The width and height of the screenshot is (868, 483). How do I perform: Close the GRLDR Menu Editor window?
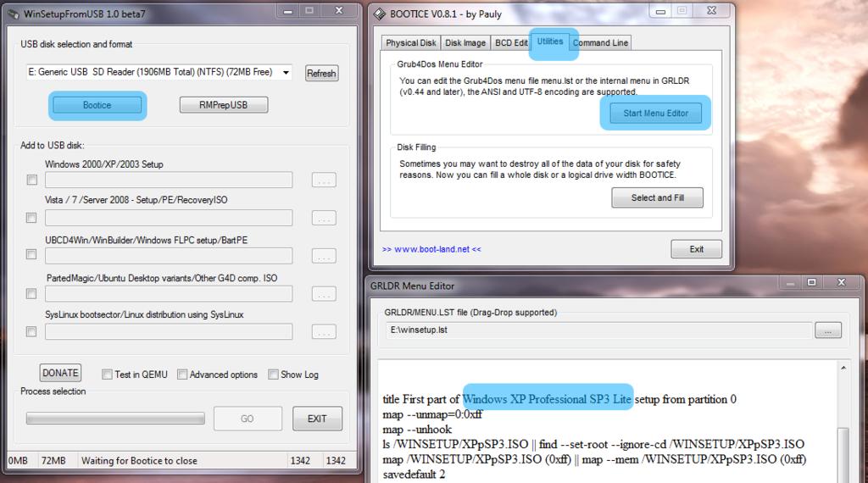pyautogui.click(x=842, y=283)
